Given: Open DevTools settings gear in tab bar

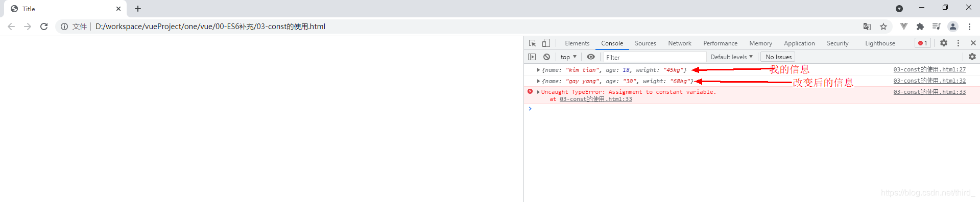Looking at the screenshot, I should pyautogui.click(x=944, y=43).
